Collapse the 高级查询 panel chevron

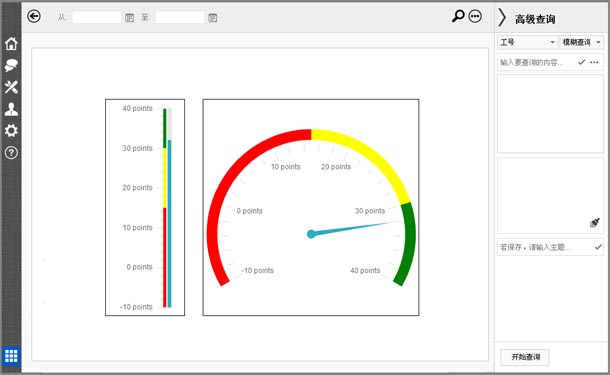(x=502, y=18)
